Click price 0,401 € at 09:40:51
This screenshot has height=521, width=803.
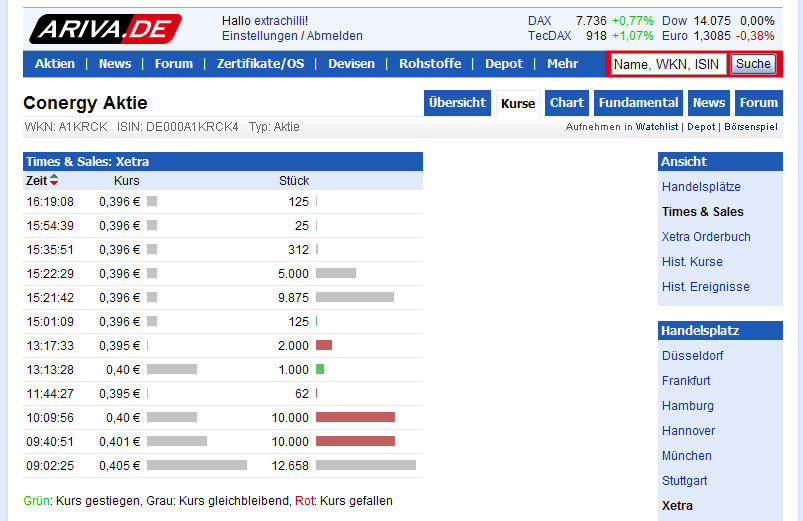(x=119, y=442)
